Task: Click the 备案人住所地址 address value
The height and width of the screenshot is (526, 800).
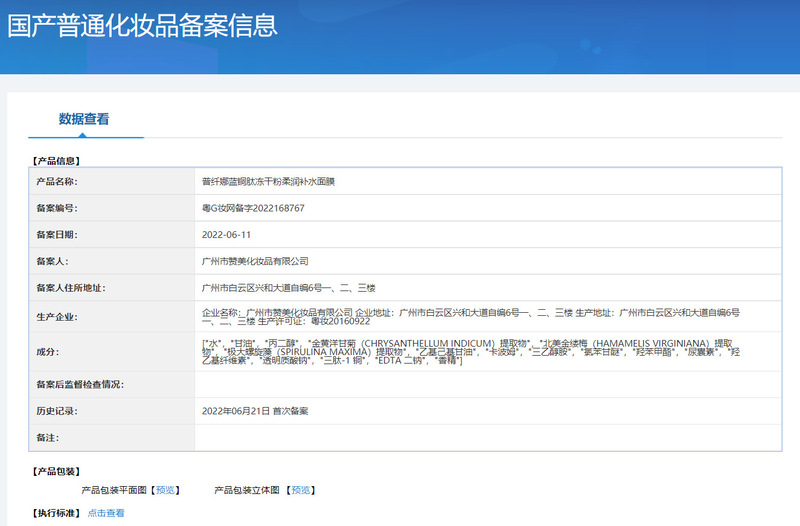Action: pos(288,288)
